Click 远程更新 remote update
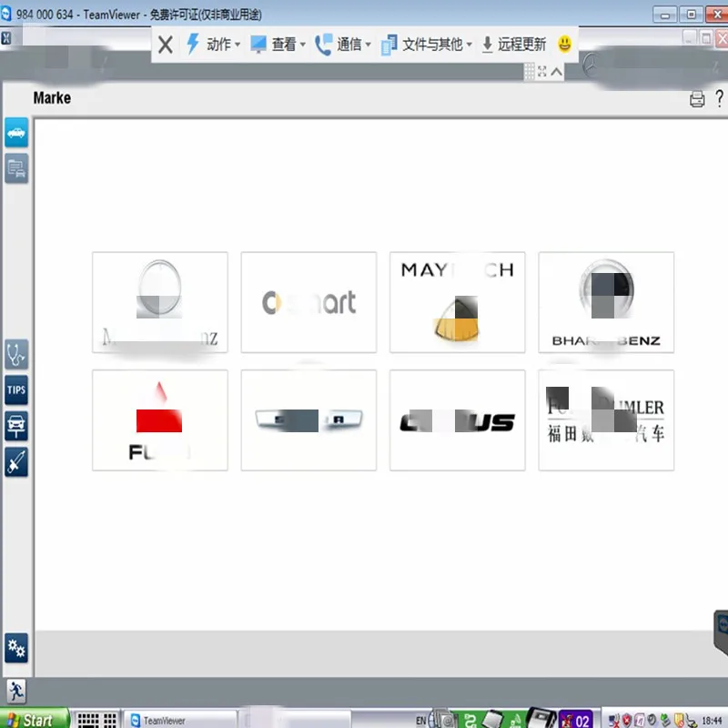Viewport: 728px width, 728px height. coord(513,44)
